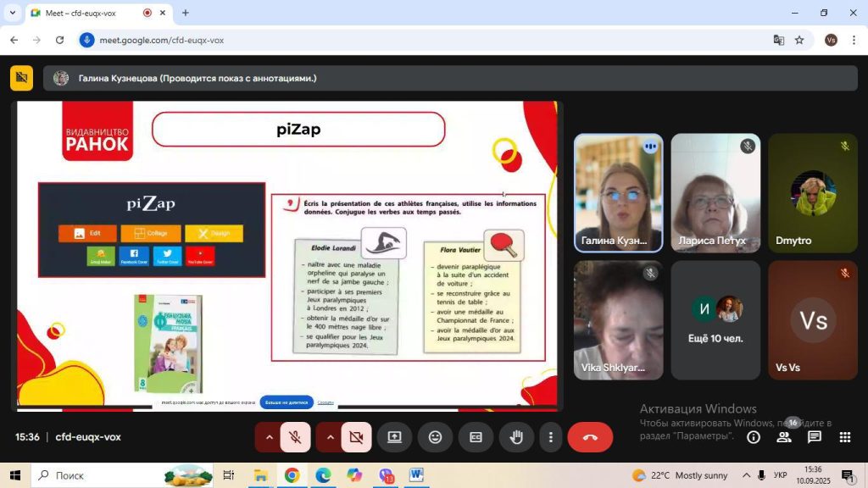Turn on the camera in Meet
Image resolution: width=868 pixels, height=488 pixels.
(356, 437)
